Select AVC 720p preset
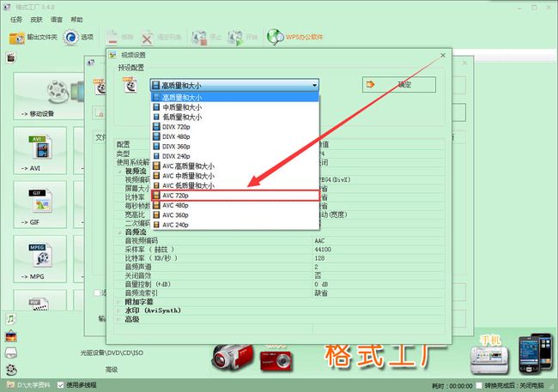This screenshot has width=558, height=392. pyautogui.click(x=235, y=196)
